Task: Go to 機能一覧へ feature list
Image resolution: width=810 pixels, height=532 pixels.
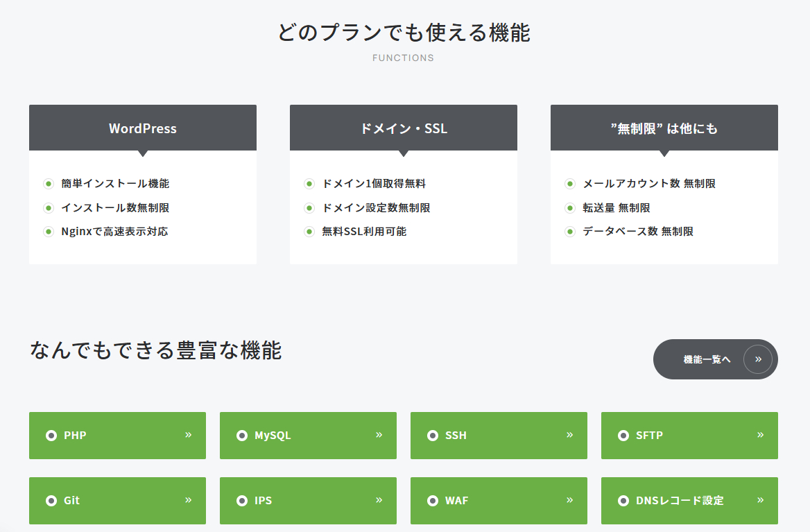Action: click(716, 359)
